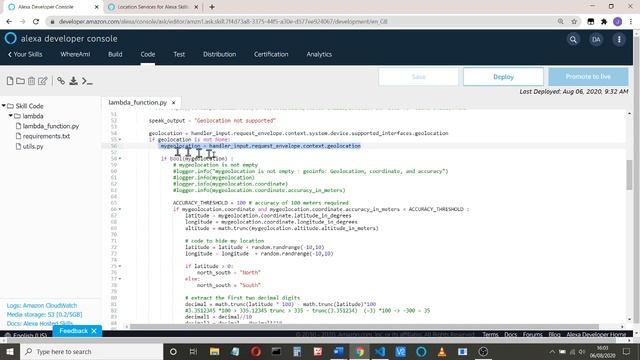
Task: Open File Explorer from the taskbar
Action: pos(214,351)
